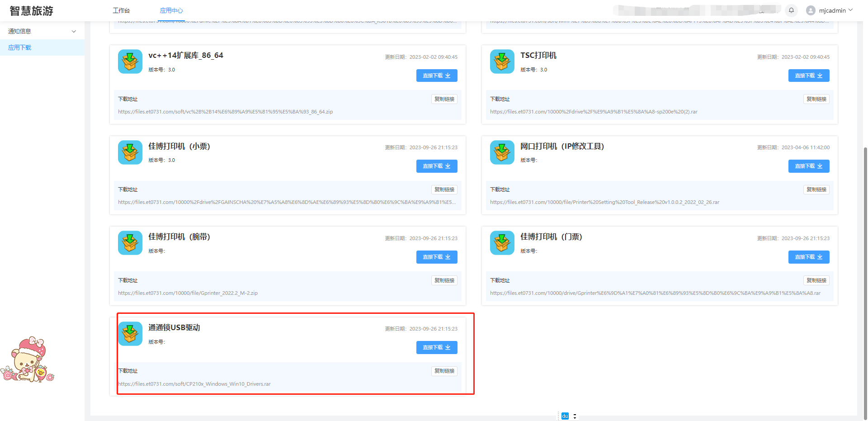This screenshot has width=868, height=421.
Task: Click the 佳博打印机（小票）app icon
Action: coord(130,152)
